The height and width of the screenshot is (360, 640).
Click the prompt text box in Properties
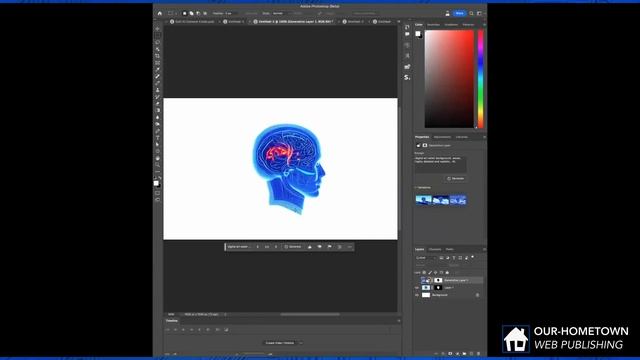pos(440,164)
